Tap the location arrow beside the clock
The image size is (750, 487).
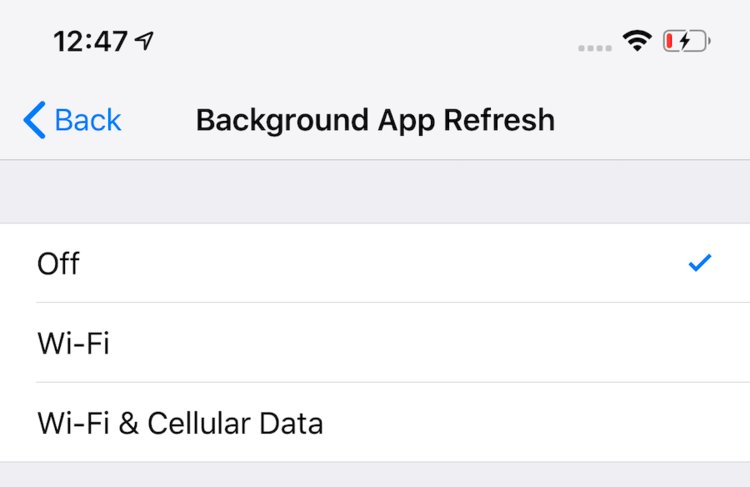pos(146,41)
